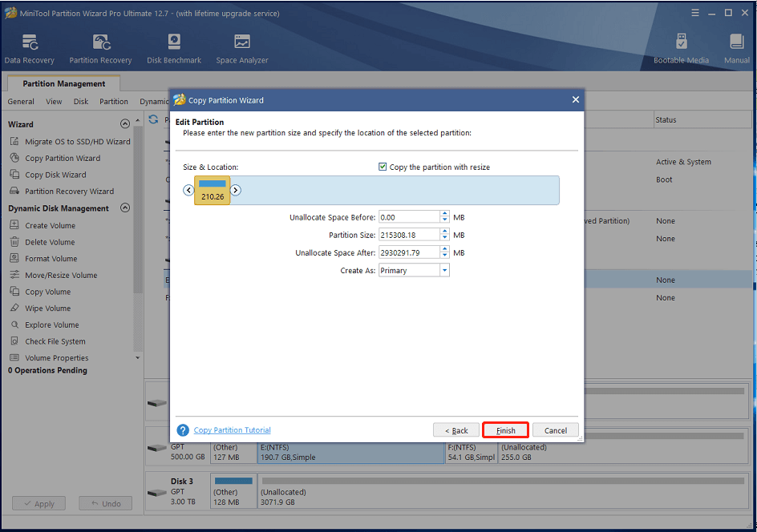The height and width of the screenshot is (532, 757).
Task: Increase Unallocate Space Before value
Action: 444,214
